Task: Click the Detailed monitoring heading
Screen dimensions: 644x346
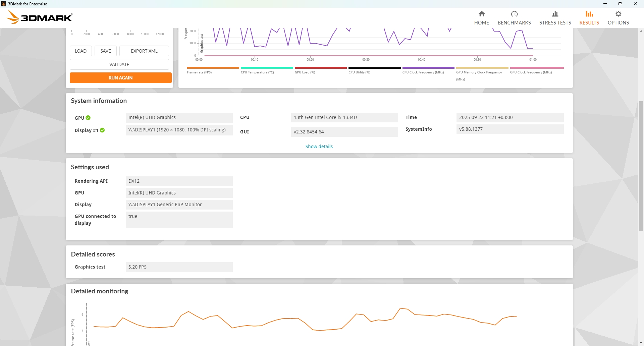Action: coord(100,291)
